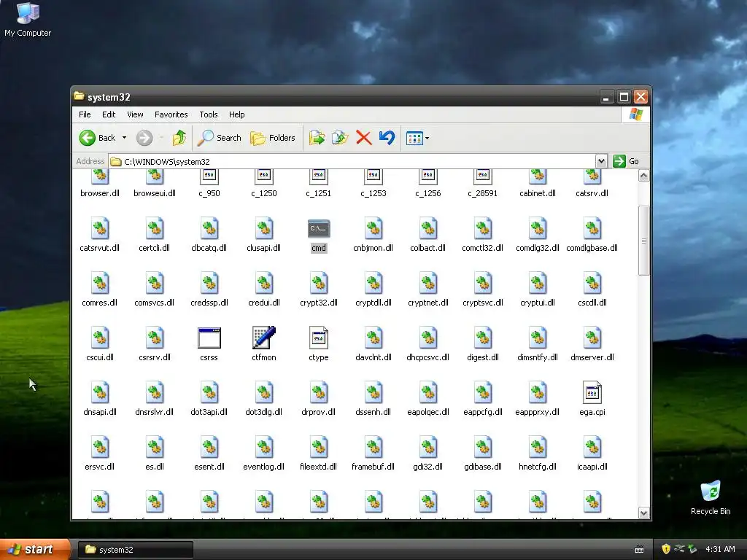Click the vertical scrollbar thumb

click(x=643, y=241)
